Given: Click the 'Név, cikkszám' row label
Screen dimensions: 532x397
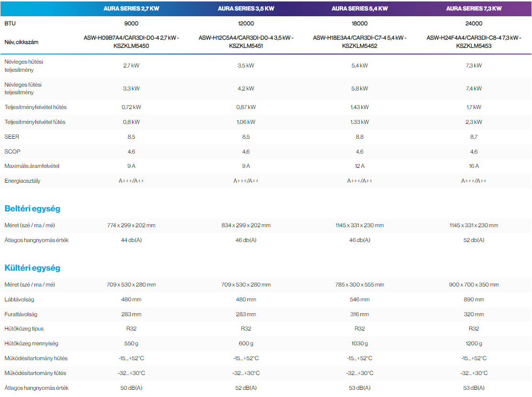Looking at the screenshot, I should 22,42.
